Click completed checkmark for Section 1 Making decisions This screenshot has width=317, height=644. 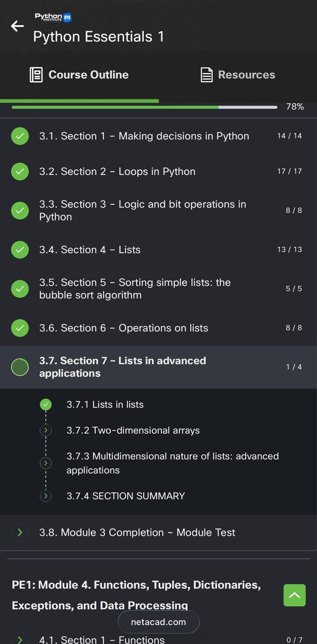click(20, 136)
